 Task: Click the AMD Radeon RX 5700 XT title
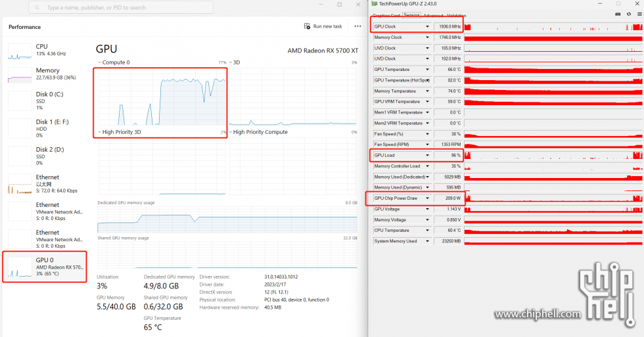click(x=323, y=51)
